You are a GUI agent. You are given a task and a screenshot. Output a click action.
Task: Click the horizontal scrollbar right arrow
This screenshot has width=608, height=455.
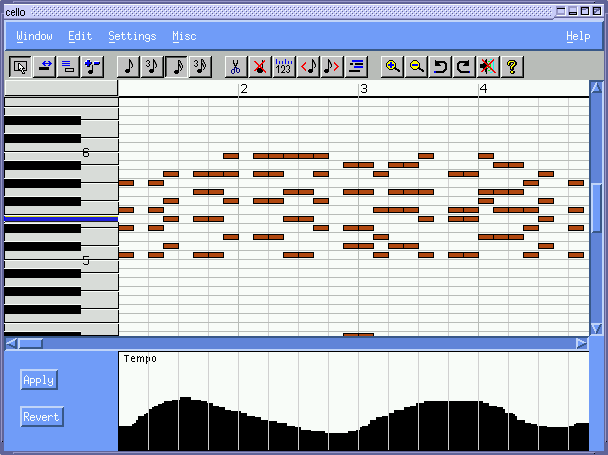pos(582,343)
